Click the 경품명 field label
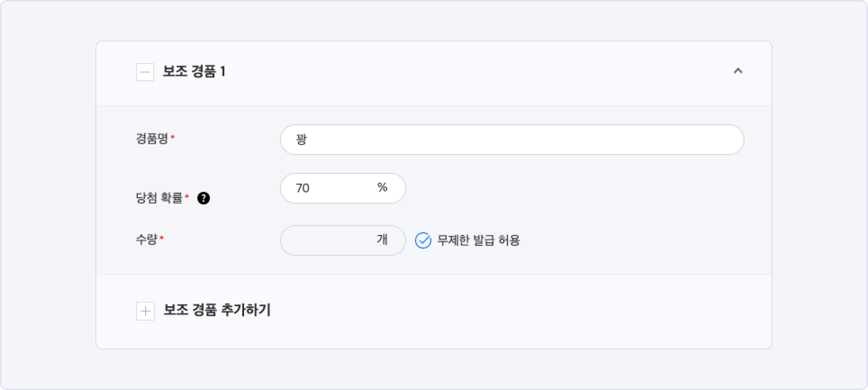Screen dimensions: 868x390 152,139
